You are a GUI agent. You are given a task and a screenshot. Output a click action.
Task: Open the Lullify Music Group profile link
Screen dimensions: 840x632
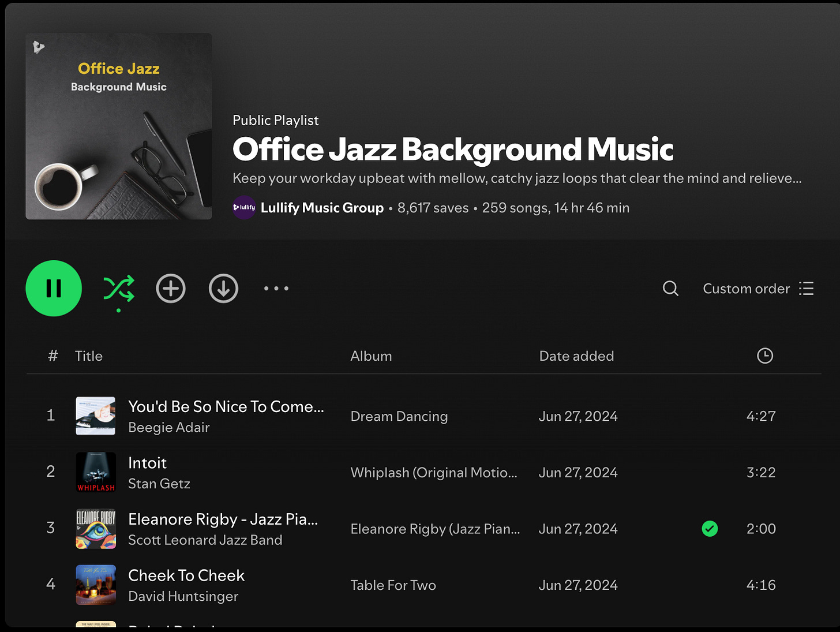tap(322, 208)
